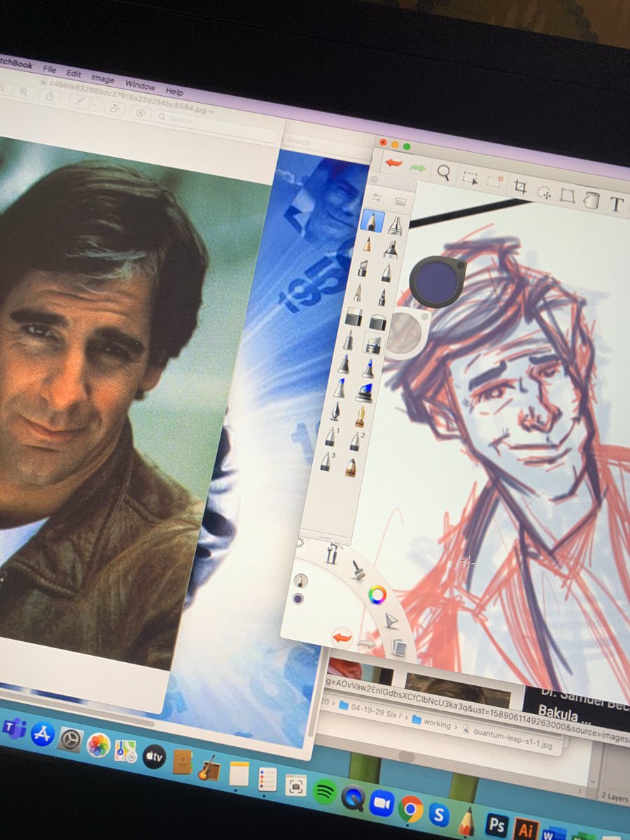Select the soft eraser brush

pyautogui.click(x=378, y=323)
